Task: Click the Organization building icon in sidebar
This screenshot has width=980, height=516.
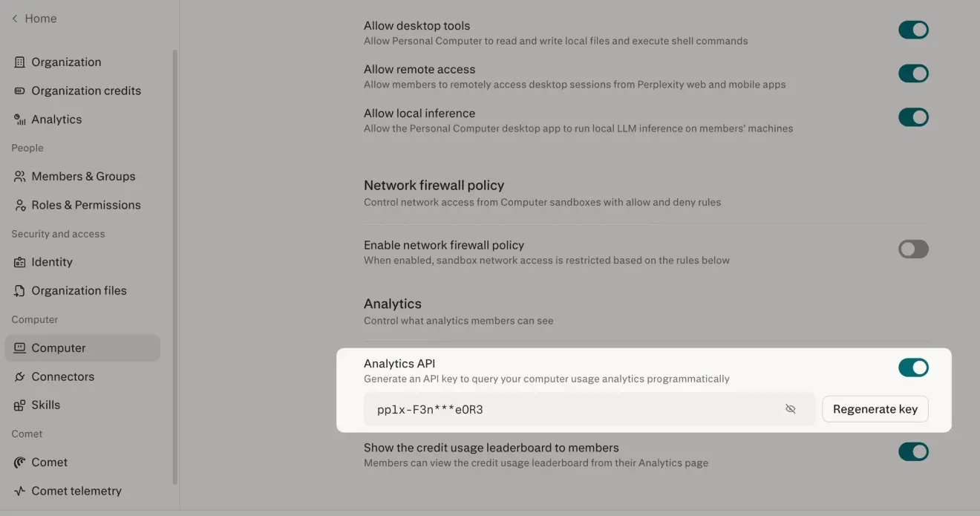Action: (20, 62)
